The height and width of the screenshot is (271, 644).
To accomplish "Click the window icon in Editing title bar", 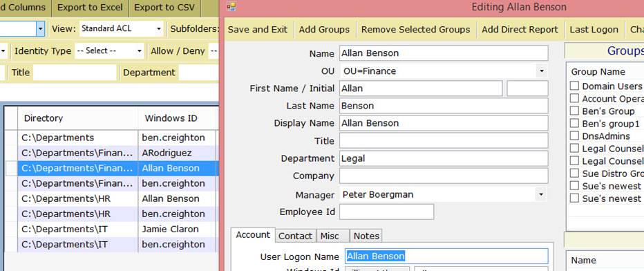I will click(231, 7).
